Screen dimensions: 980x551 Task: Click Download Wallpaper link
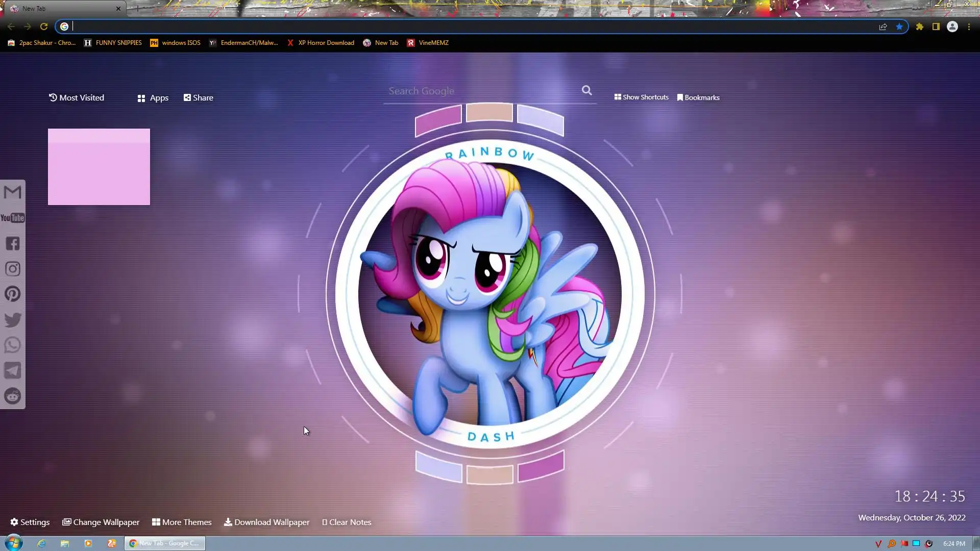pyautogui.click(x=266, y=522)
